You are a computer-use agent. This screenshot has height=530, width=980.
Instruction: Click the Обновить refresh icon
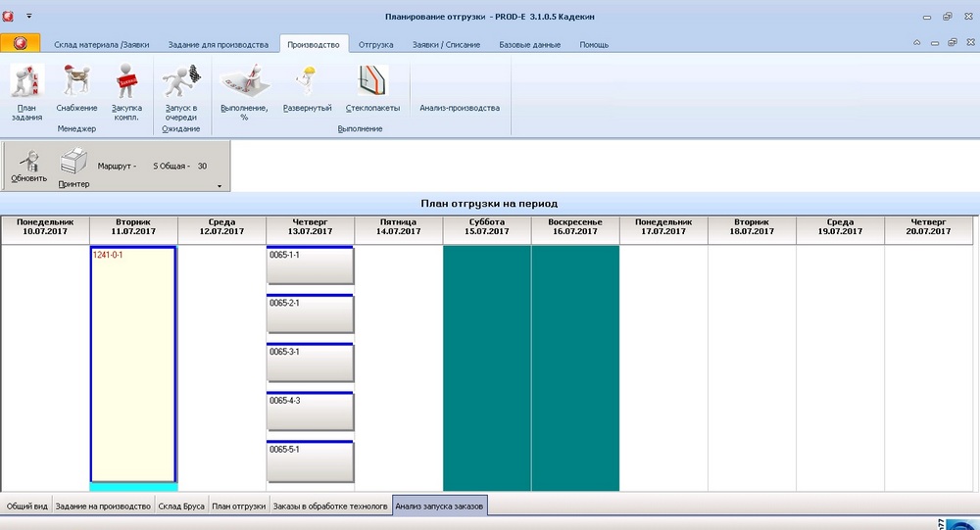(x=28, y=164)
